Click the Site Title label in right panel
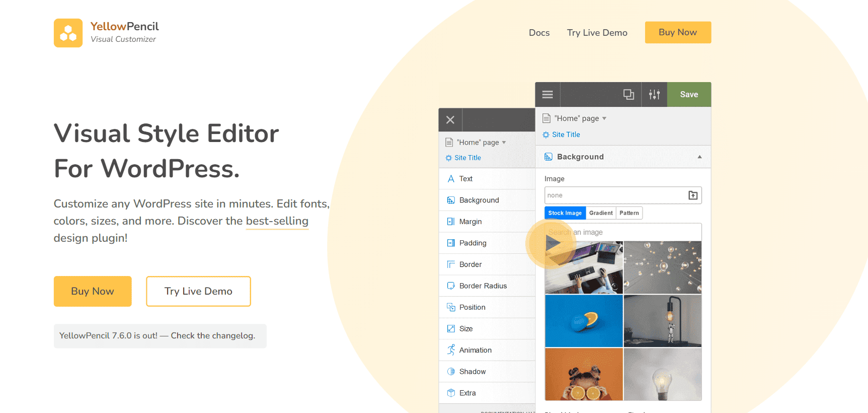Screen dimensions: 868x413 coord(566,134)
